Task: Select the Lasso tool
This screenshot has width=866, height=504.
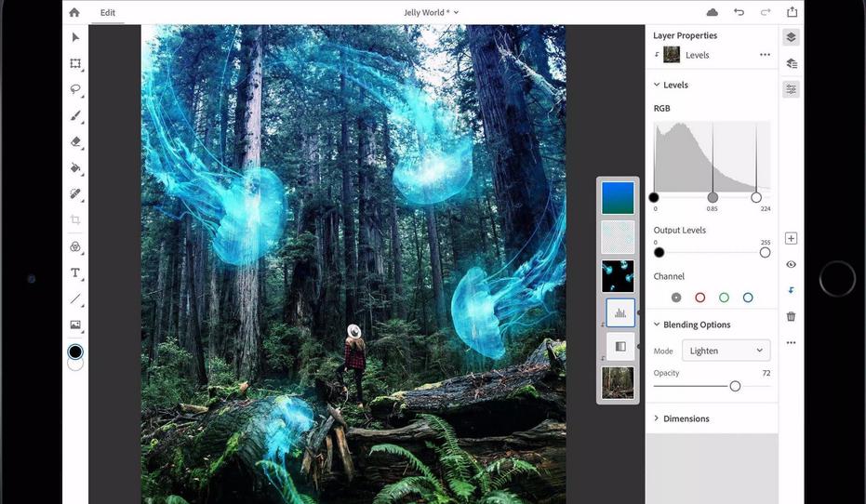Action: coord(75,89)
